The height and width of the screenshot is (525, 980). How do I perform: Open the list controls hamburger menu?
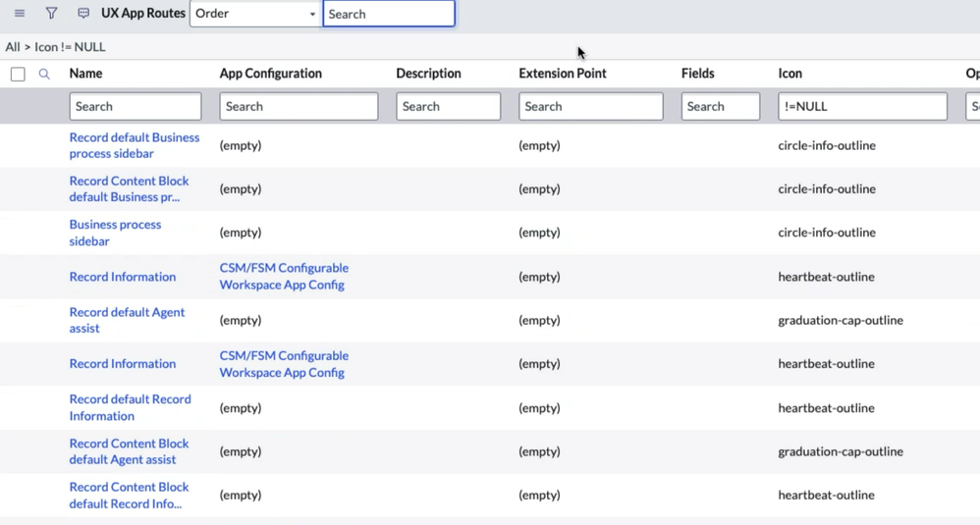[20, 13]
